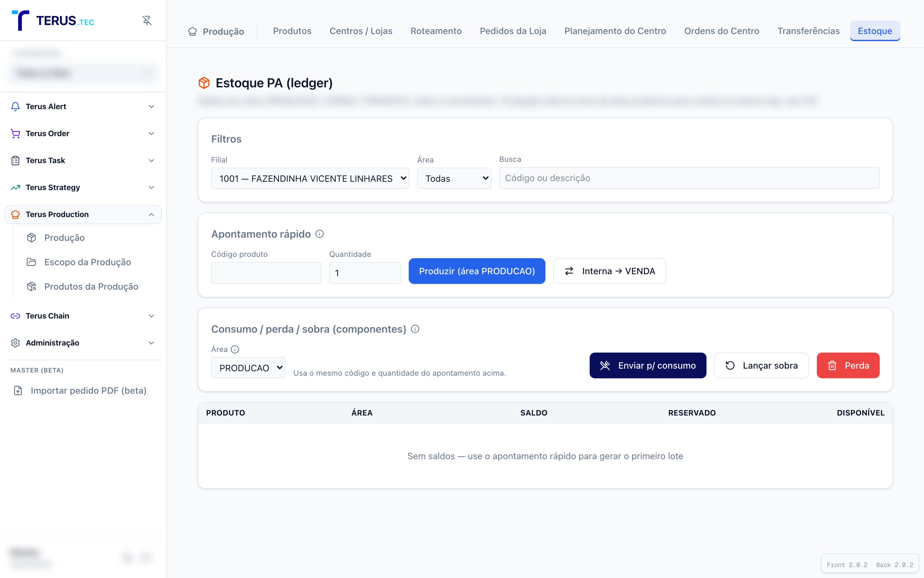Viewport: 924px width, 578px height.
Task: Click the Terus Production menu label
Action: click(57, 215)
